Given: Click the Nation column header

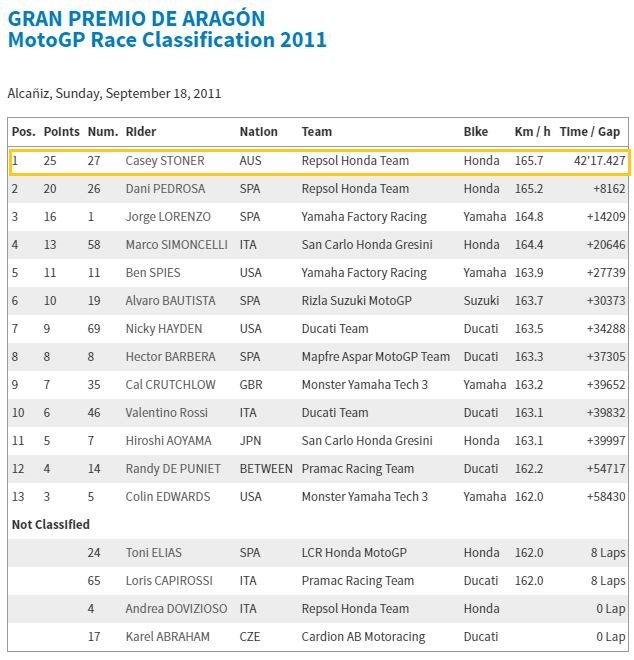Looking at the screenshot, I should coord(258,132).
